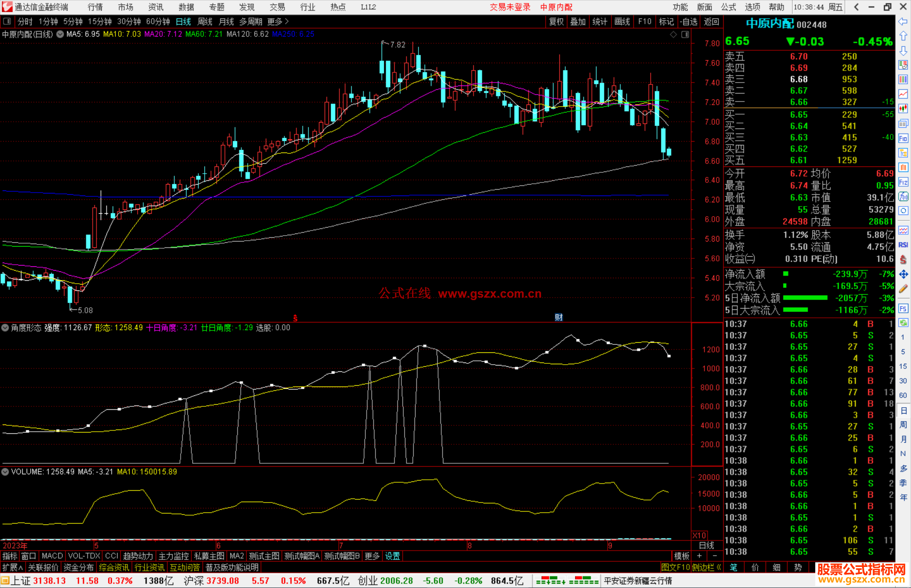Image resolution: width=911 pixels, height=588 pixels.
Task: Switch to the 周线 period tab
Action: [x=205, y=21]
